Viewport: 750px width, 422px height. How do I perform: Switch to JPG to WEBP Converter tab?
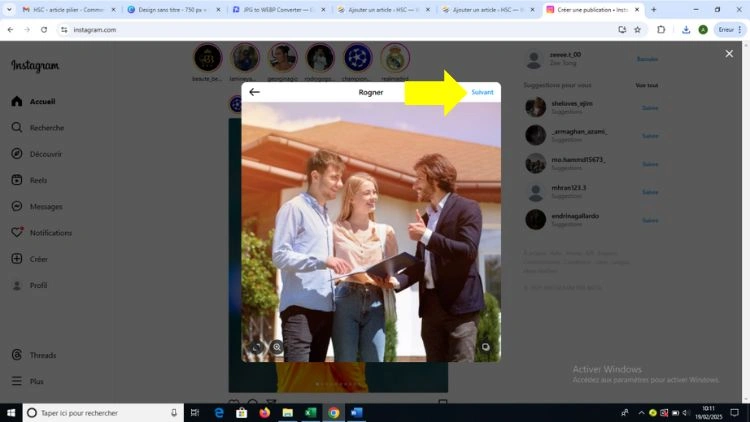[x=277, y=10]
